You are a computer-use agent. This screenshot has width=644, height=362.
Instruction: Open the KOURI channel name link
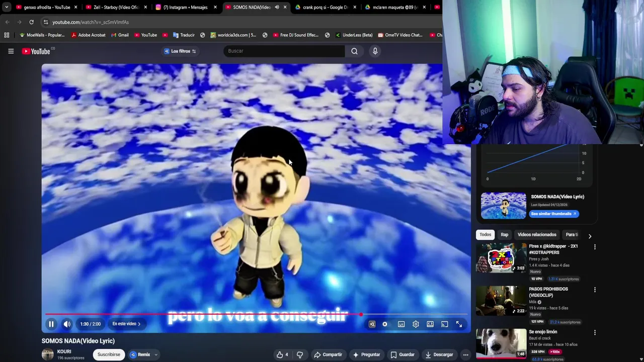(x=64, y=351)
